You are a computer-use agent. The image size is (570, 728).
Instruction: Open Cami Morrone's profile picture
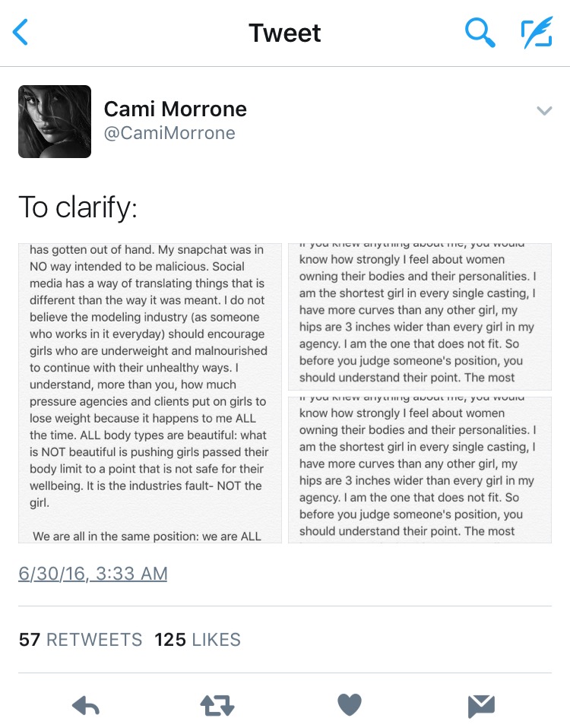click(55, 122)
